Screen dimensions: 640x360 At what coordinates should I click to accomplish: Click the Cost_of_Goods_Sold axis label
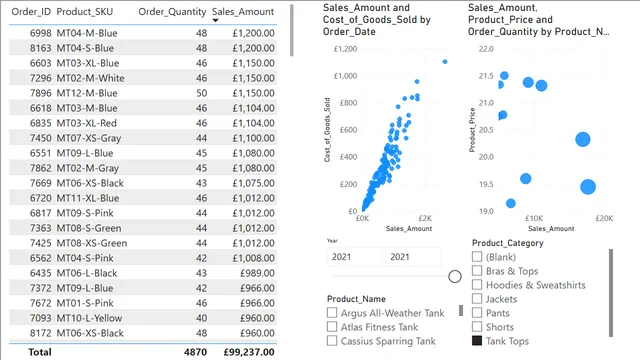327,130
